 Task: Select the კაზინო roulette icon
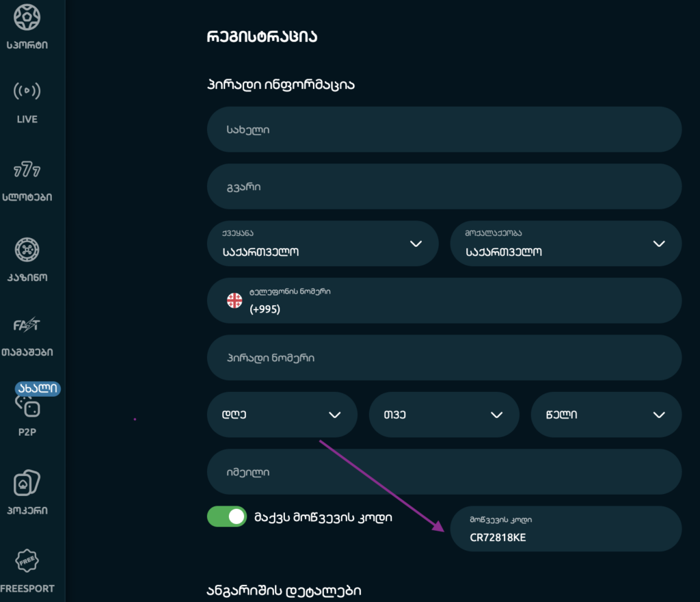point(27,249)
